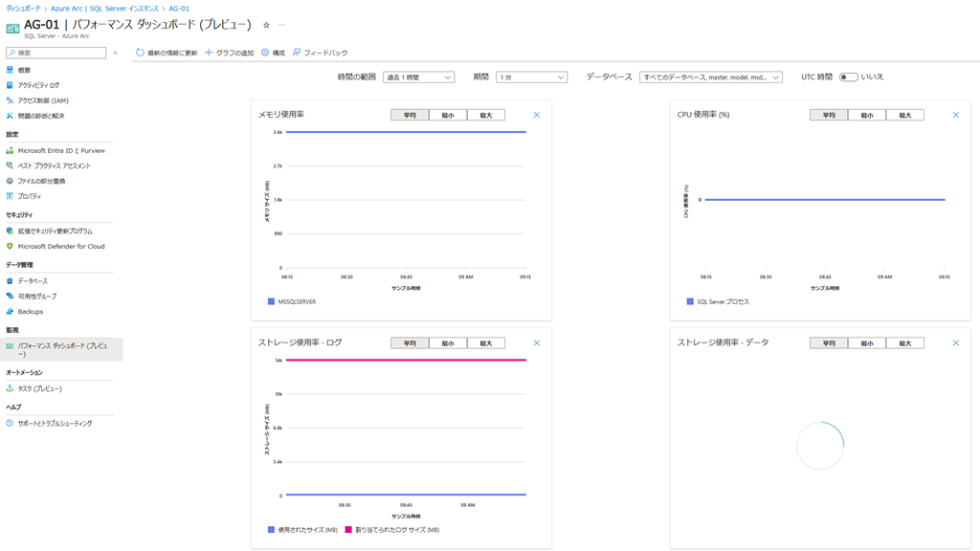The image size is (980, 551).
Task: Focus the 検索 sidebar search box
Action: tap(56, 53)
